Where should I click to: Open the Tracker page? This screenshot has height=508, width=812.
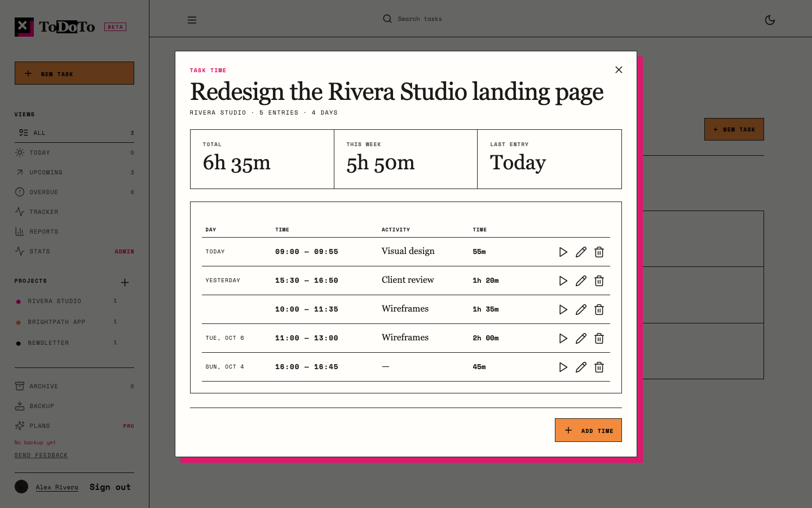[x=74, y=212]
